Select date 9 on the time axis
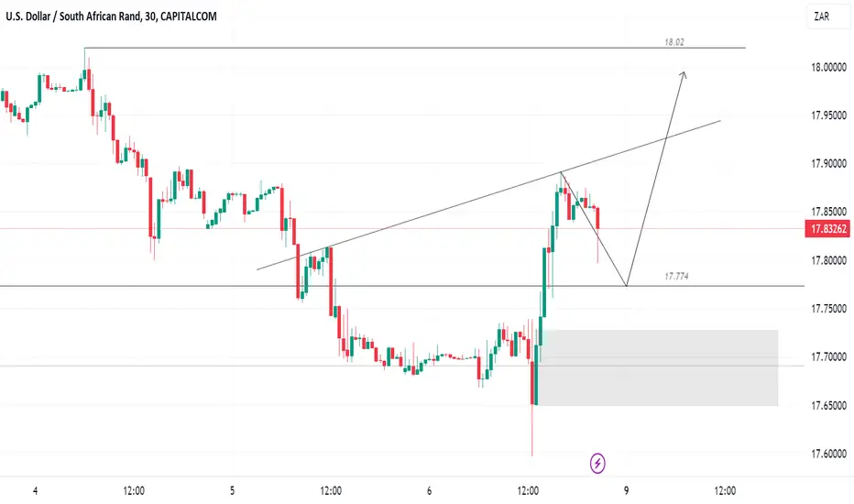Image resolution: width=854 pixels, height=504 pixels. click(x=627, y=491)
